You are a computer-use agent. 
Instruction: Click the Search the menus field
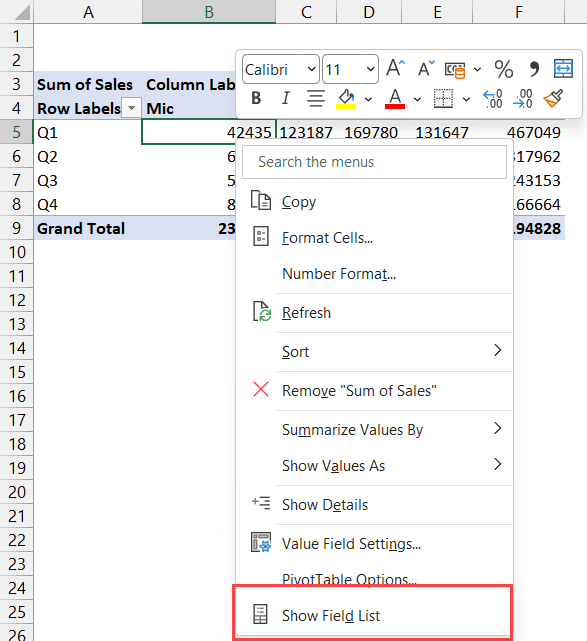click(x=374, y=162)
